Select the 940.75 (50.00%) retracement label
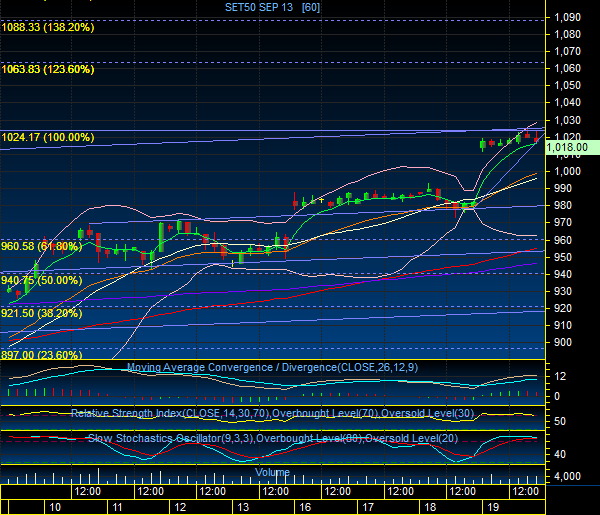Viewport: 600px width, 515px height. click(x=41, y=281)
